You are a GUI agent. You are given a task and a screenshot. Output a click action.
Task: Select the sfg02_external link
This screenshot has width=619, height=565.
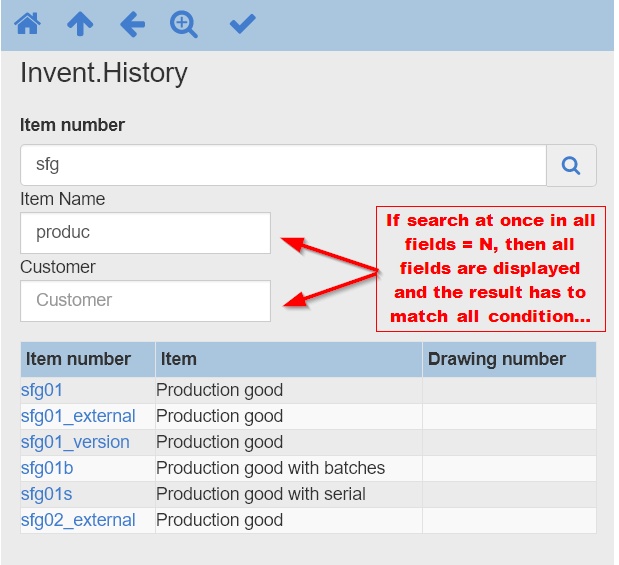(78, 520)
